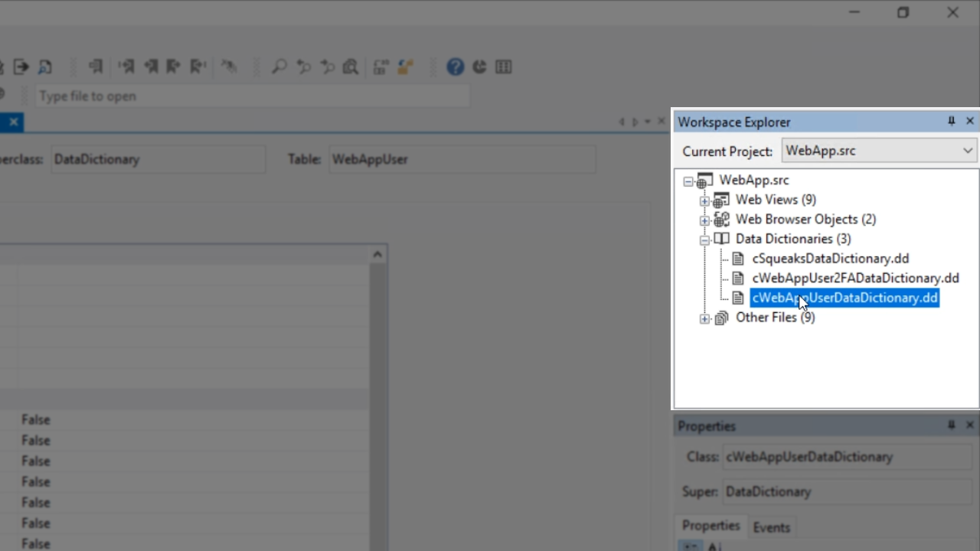Switch to the Events tab
This screenshot has height=551, width=980.
coord(771,527)
